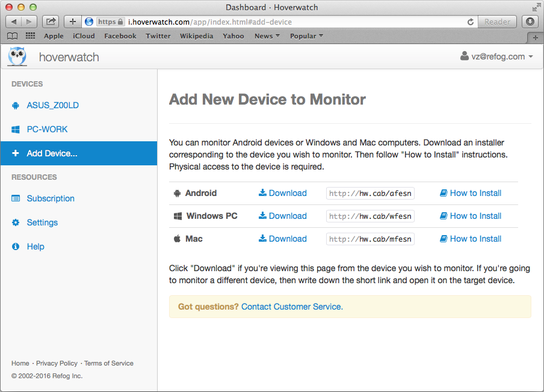Screen dimensions: 544x392
Task: Click the Settings gear icon
Action: click(x=16, y=222)
